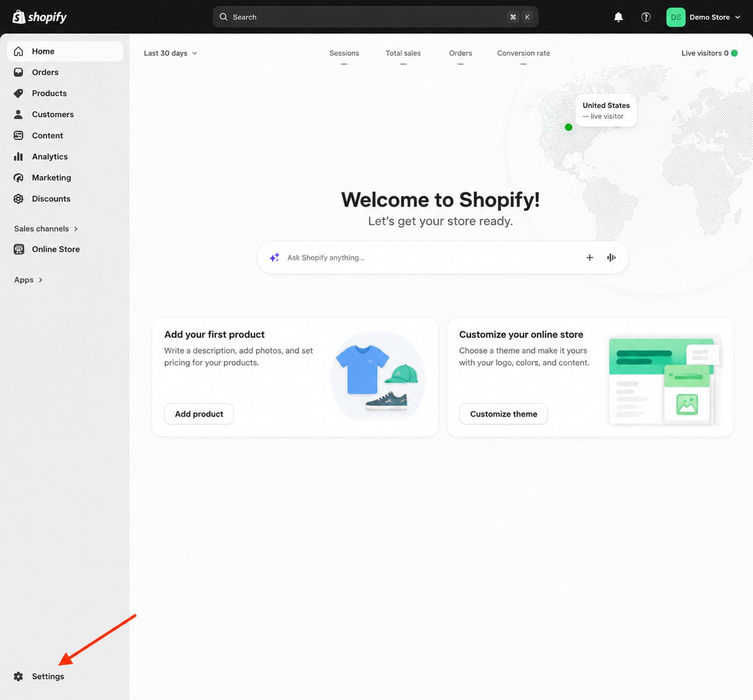This screenshot has width=753, height=700.
Task: Click the help icon beside the bell
Action: pos(646,17)
